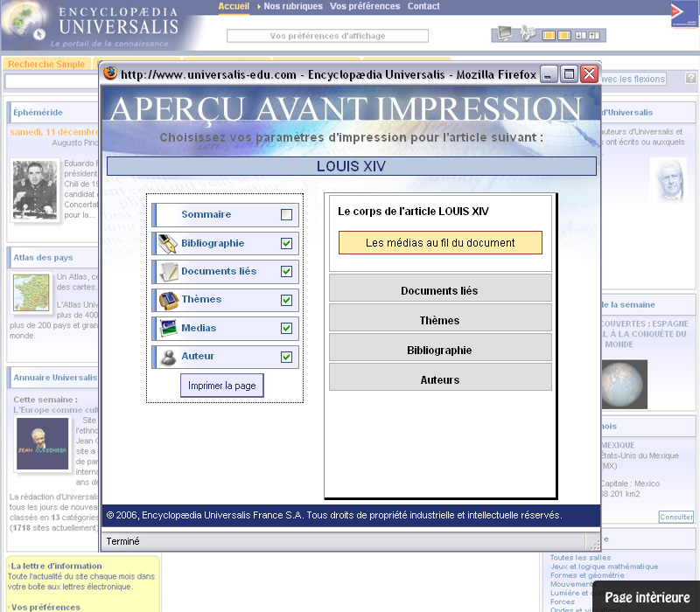
Task: Open the La lettre d'information link
Action: click(x=56, y=566)
